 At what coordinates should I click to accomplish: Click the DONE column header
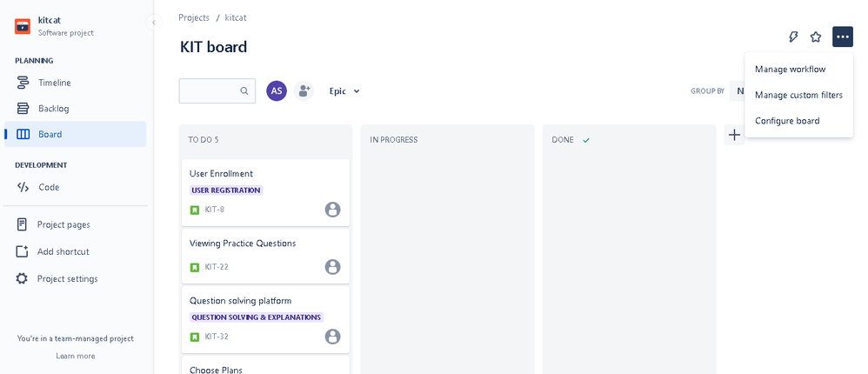[563, 140]
